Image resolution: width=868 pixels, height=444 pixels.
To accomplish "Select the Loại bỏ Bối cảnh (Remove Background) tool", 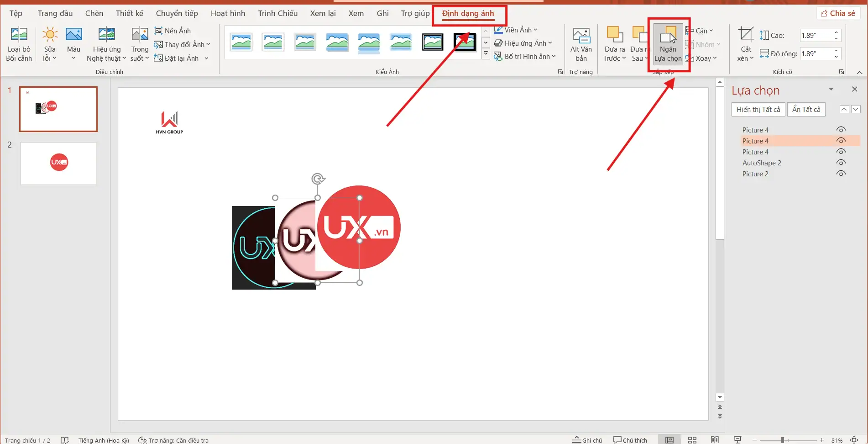I will coord(19,43).
